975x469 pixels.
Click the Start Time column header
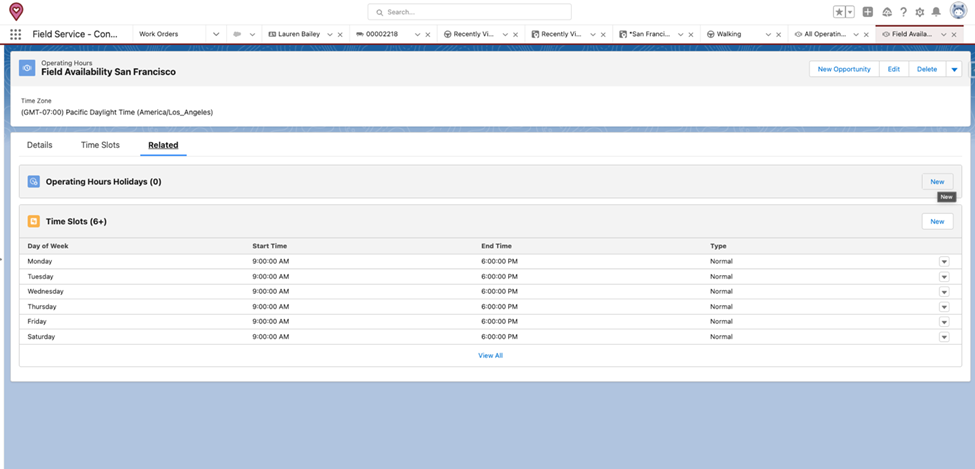[270, 246]
